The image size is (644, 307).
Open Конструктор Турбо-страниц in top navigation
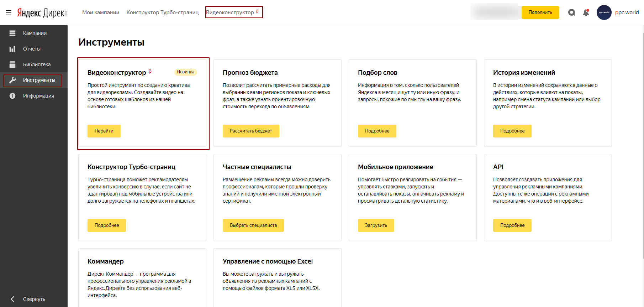pos(163,12)
